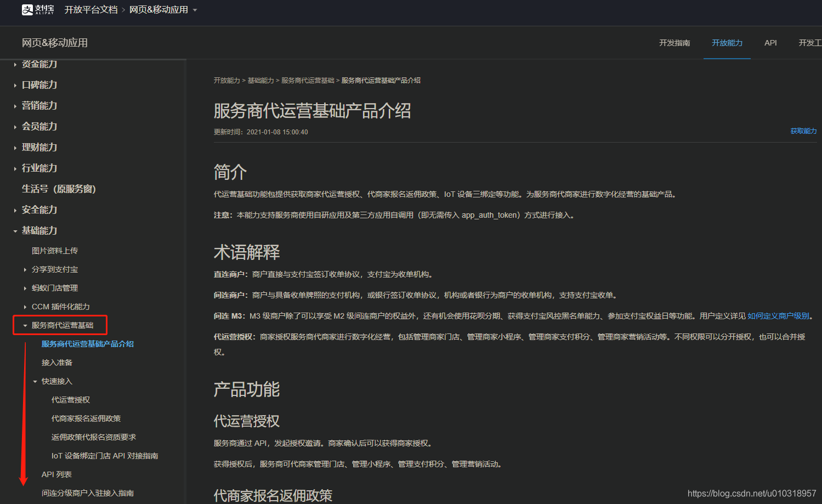Open 分享到支付宝 section
Screen dimensions: 822x504
click(55, 269)
